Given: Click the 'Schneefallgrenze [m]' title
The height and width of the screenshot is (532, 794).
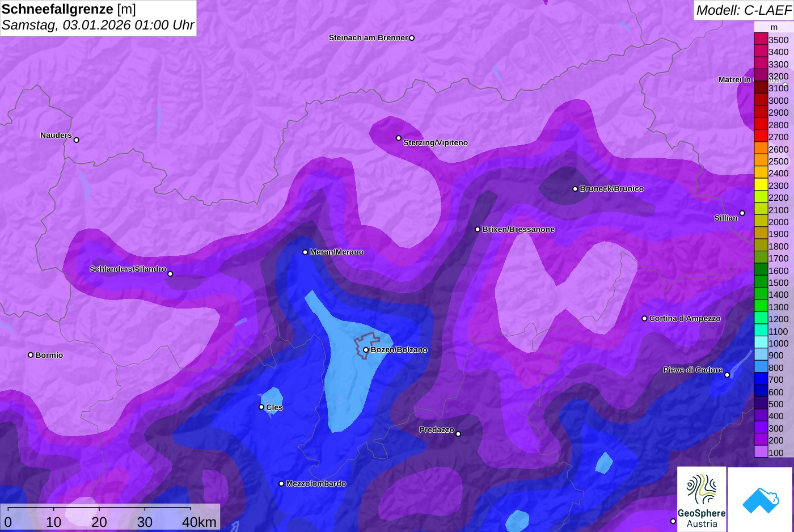Looking at the screenshot, I should tap(69, 9).
